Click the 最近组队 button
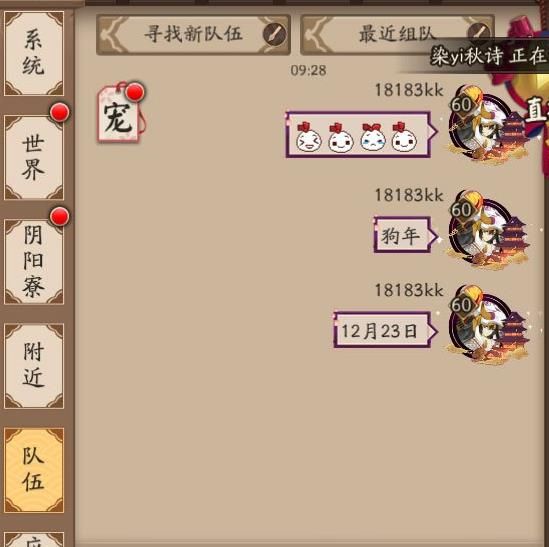The image size is (549, 547). click(397, 35)
